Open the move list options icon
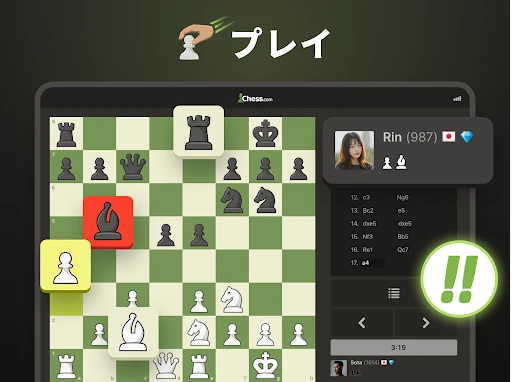This screenshot has height=382, width=512. tap(394, 293)
